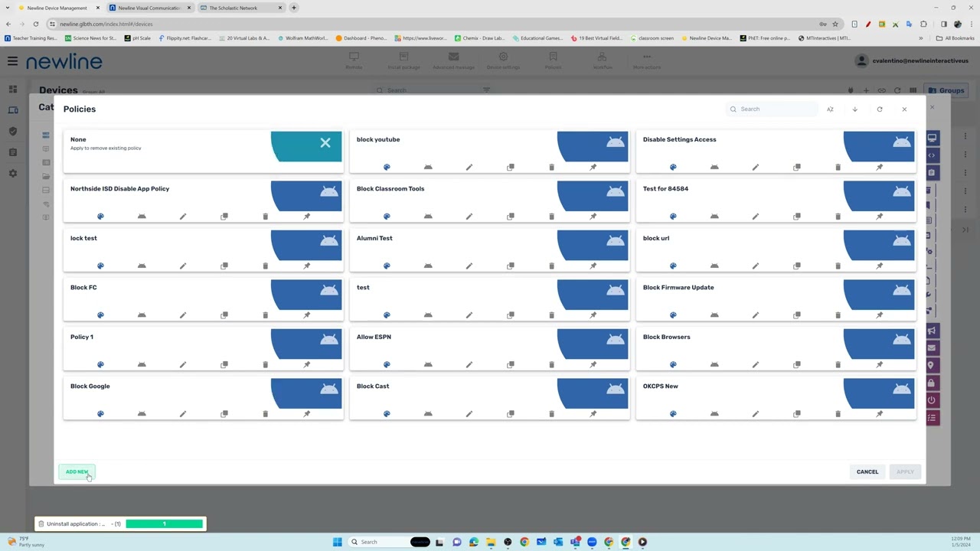Delete the block youtube policy
The image size is (980, 551).
click(551, 167)
